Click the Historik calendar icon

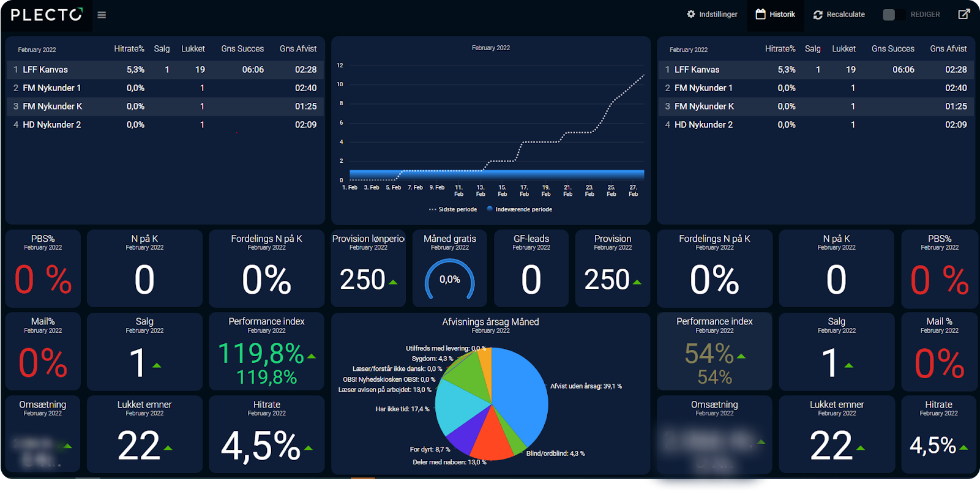(760, 14)
